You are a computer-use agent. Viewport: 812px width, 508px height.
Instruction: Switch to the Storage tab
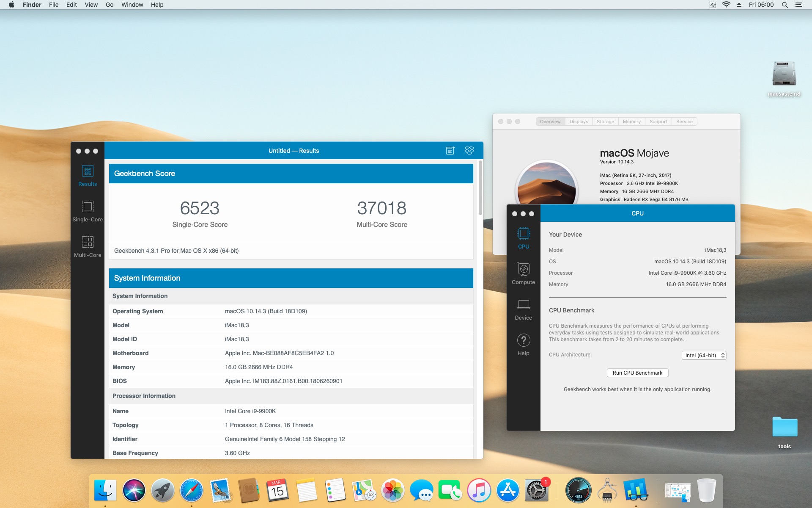pos(605,121)
